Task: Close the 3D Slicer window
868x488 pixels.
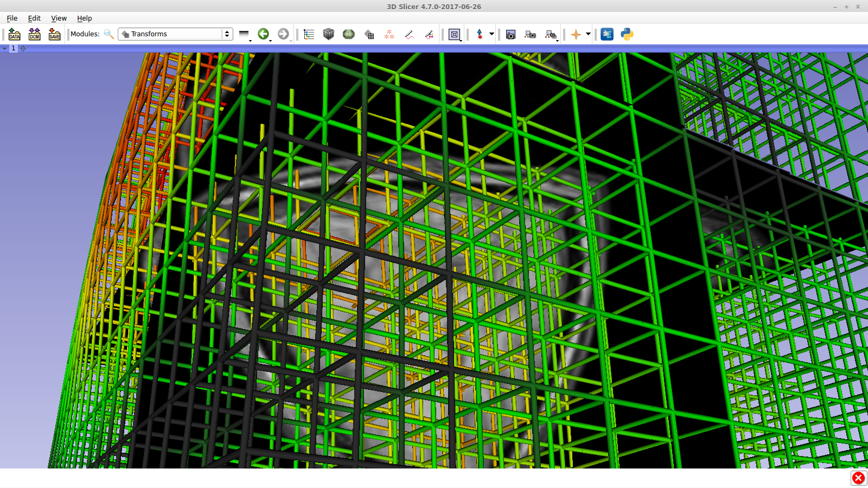Action: click(x=858, y=7)
